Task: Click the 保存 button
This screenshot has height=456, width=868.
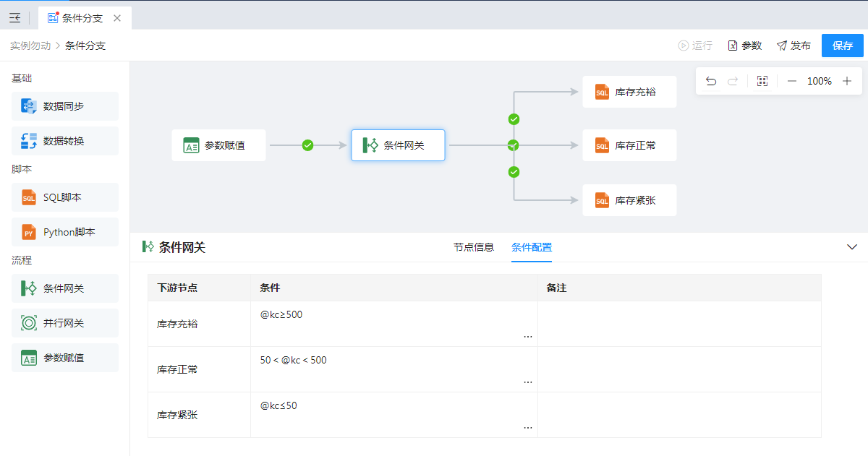Action: tap(842, 46)
